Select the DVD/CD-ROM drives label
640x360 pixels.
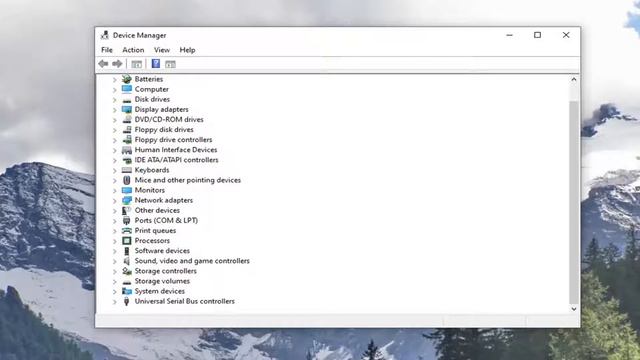169,119
